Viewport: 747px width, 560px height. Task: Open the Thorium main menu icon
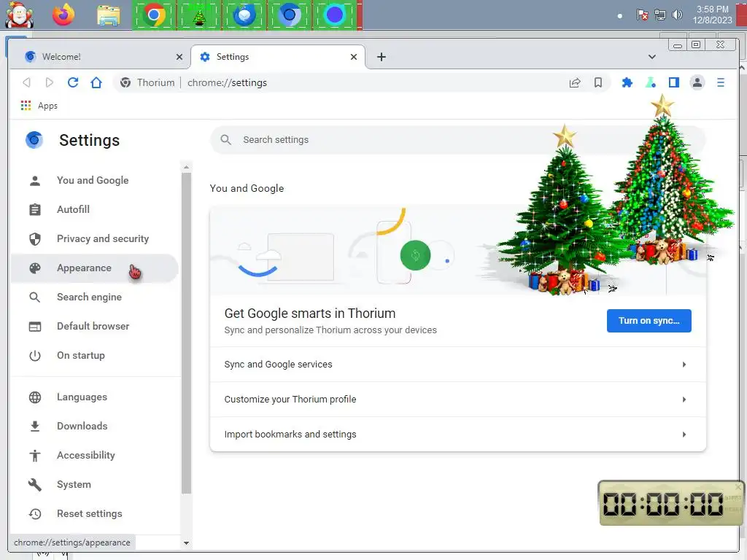pyautogui.click(x=720, y=82)
